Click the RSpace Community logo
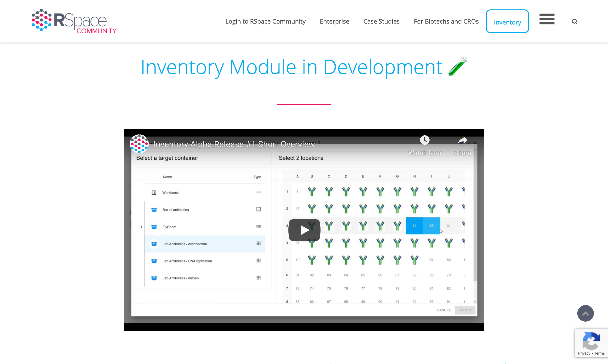Screen dimensions: 608x364 (x=74, y=21)
